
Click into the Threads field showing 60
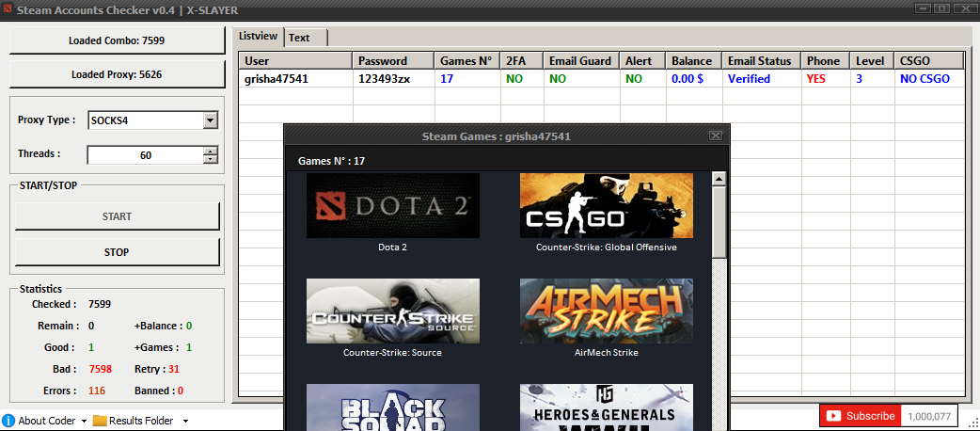tap(146, 155)
